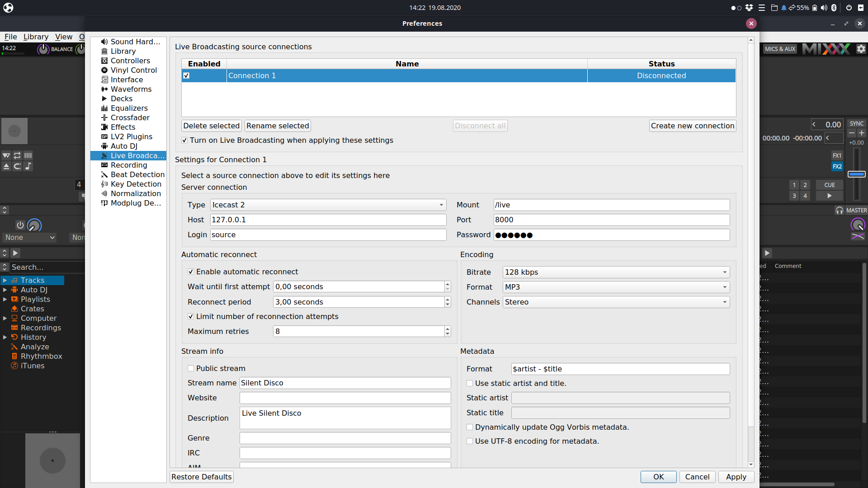Click Create new connection button
The image size is (868, 488).
click(x=693, y=126)
